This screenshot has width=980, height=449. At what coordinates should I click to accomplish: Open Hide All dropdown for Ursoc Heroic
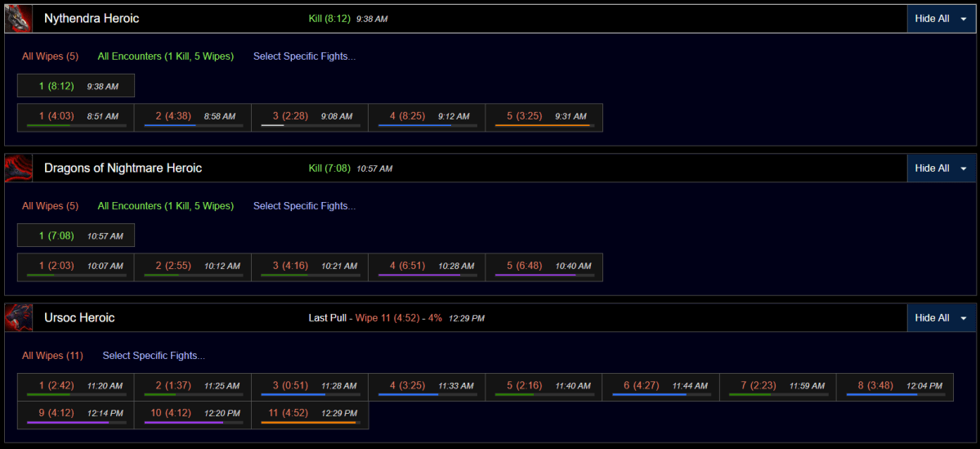point(941,318)
